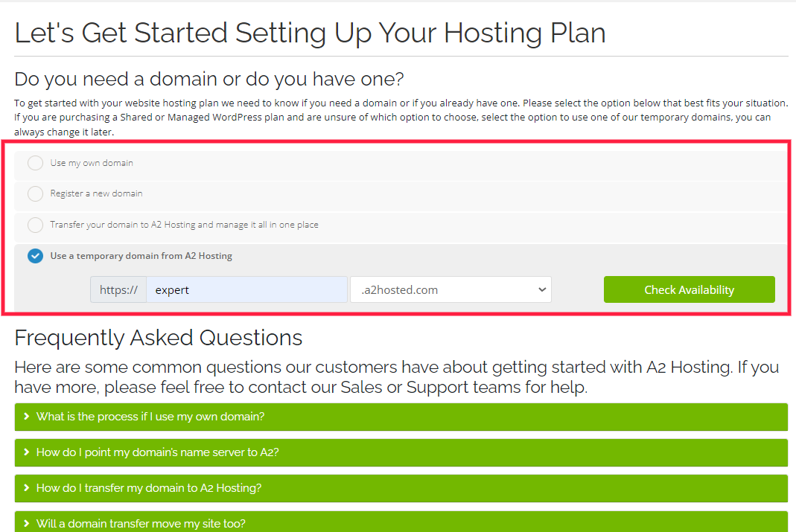Click the blue checkmark circle for temporary domain

pyautogui.click(x=35, y=256)
